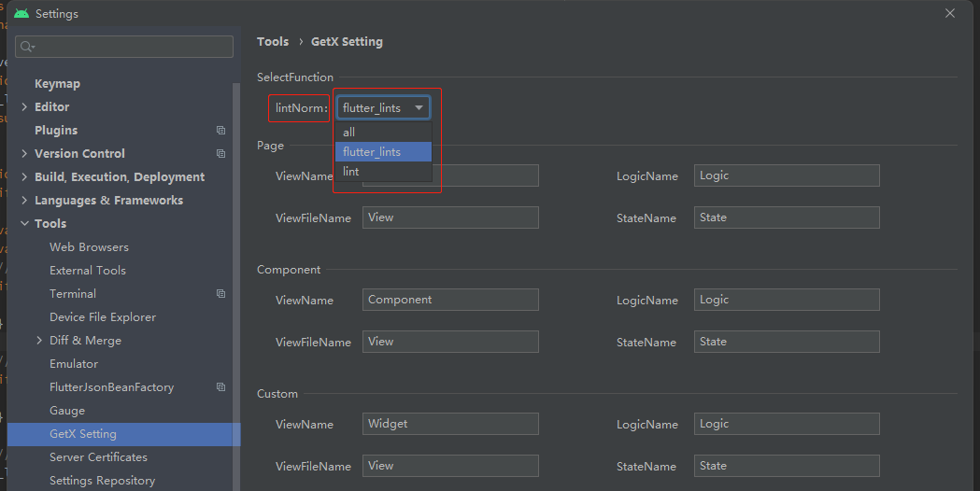This screenshot has width=980, height=491.
Task: Expand Build, Execution, Deployment section
Action: coord(24,177)
